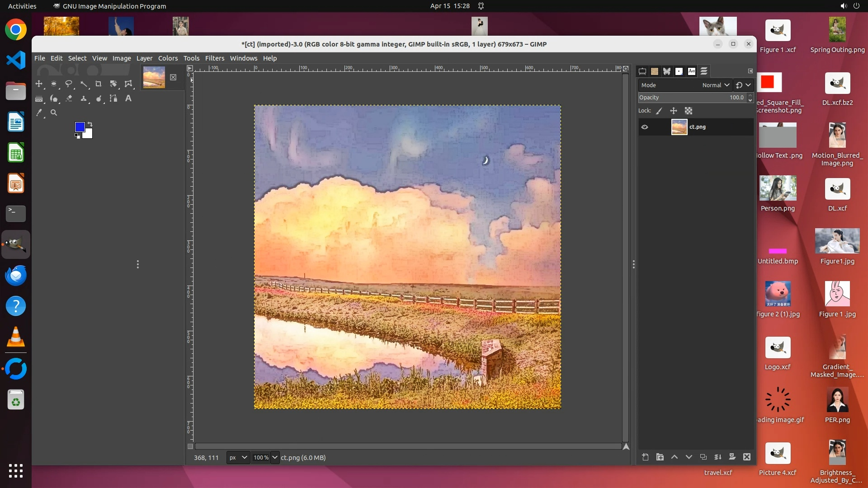This screenshot has height=488, width=868.
Task: Select the Crop tool
Action: click(98, 84)
